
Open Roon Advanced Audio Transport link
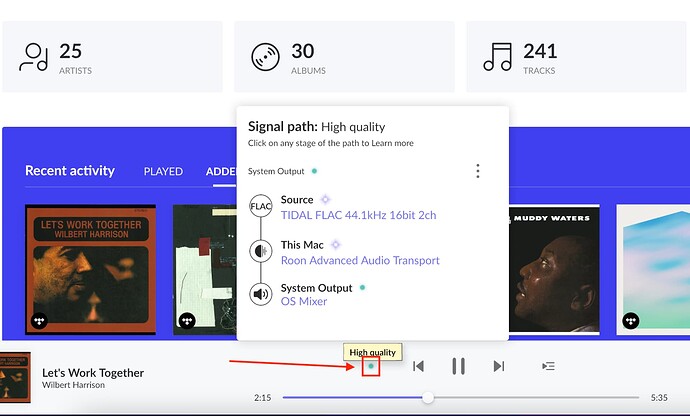coord(360,260)
